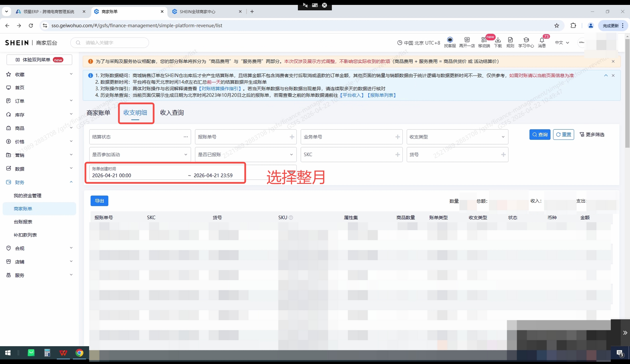
Task: Collapse the blue info notice panel
Action: (x=606, y=76)
